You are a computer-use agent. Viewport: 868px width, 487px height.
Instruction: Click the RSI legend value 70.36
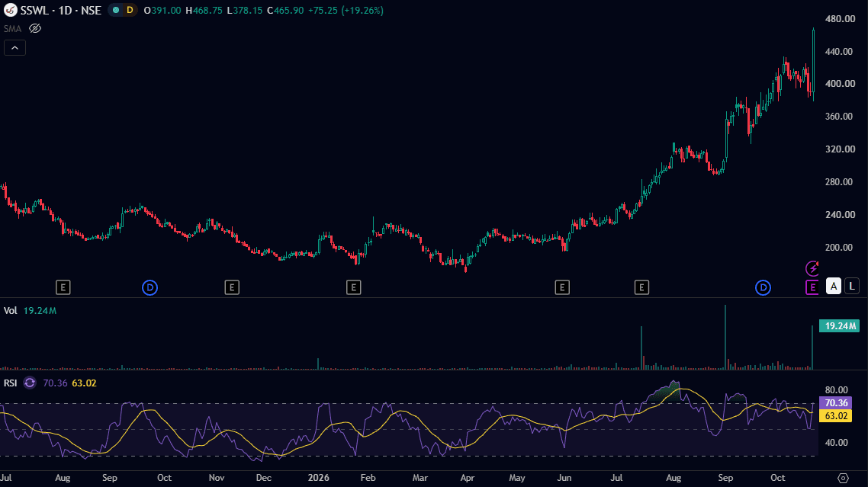pos(55,383)
